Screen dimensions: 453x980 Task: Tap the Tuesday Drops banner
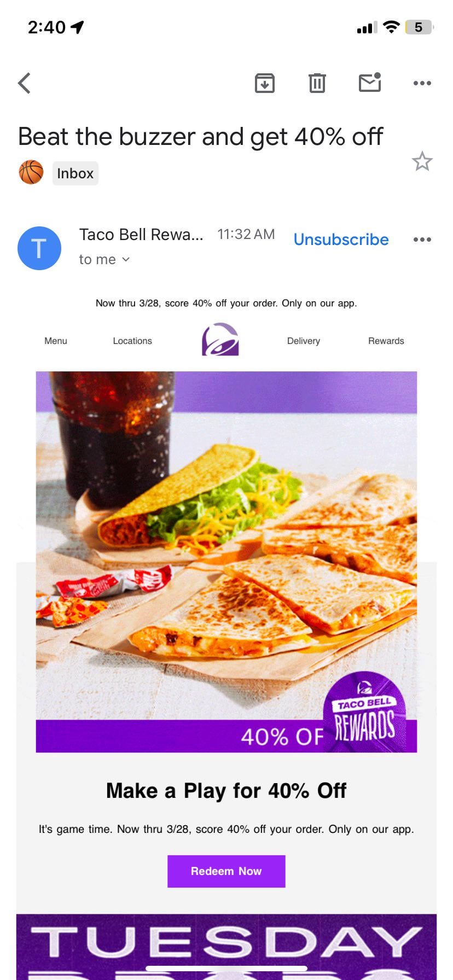[x=226, y=947]
